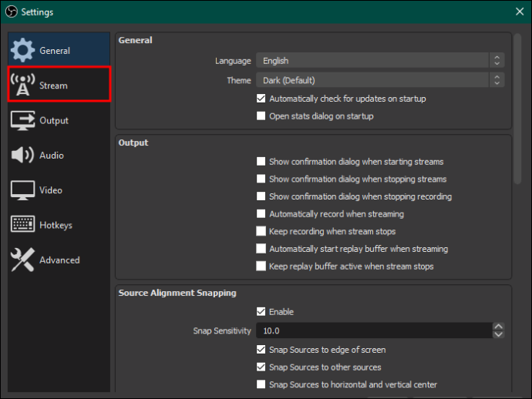
Task: Select the Video monitor icon
Action: [22, 189]
